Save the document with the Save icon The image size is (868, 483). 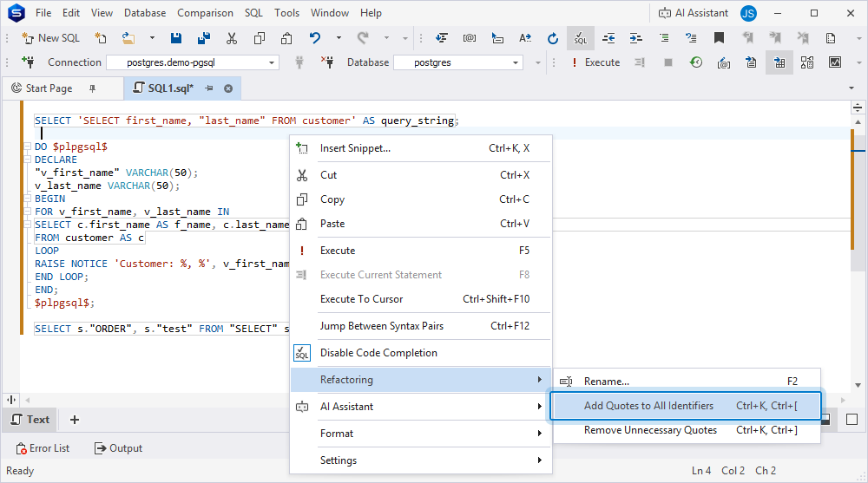[x=176, y=38]
